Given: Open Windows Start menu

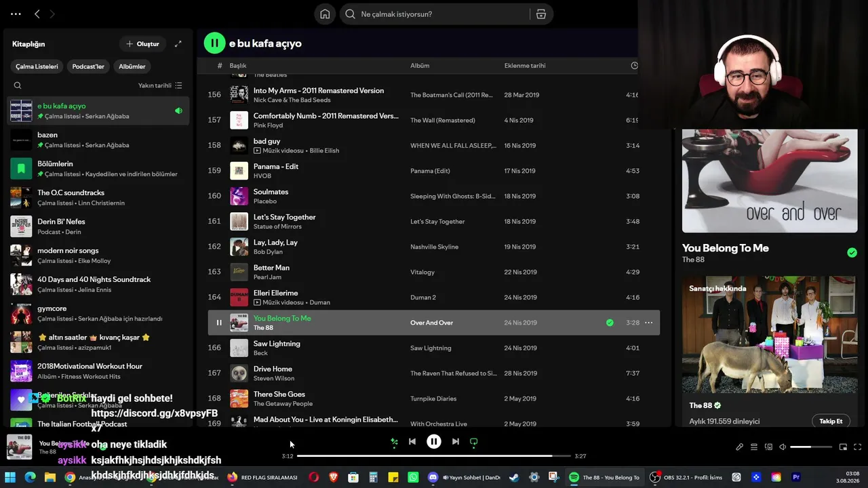Looking at the screenshot, I should (x=10, y=477).
